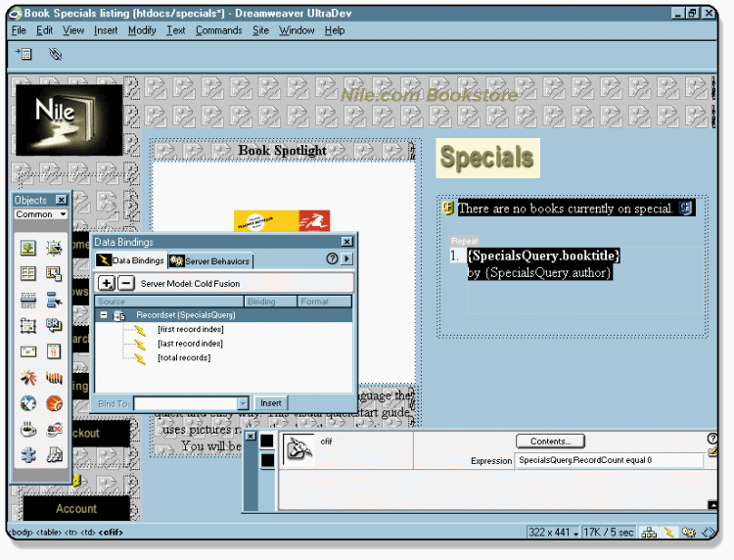Insert a Date object

(54, 351)
